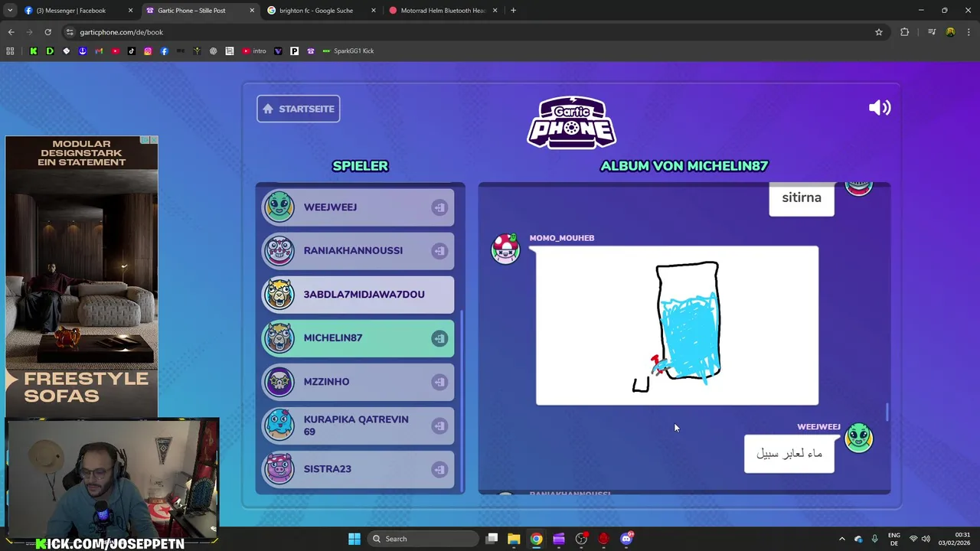Open the Kick bookmark icon
The width and height of the screenshot is (980, 551).
(33, 51)
